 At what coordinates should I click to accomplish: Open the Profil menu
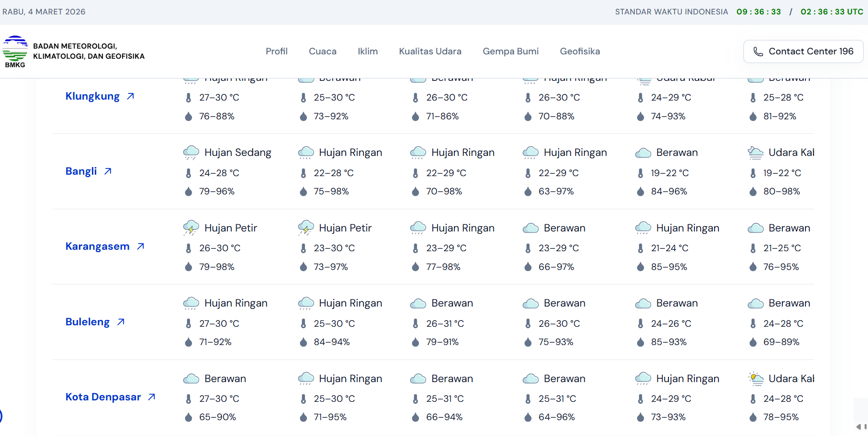click(277, 51)
